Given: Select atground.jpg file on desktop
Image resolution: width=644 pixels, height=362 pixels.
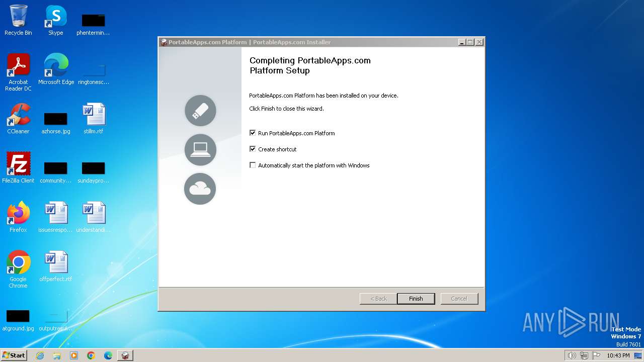Looking at the screenshot, I should (x=18, y=321).
